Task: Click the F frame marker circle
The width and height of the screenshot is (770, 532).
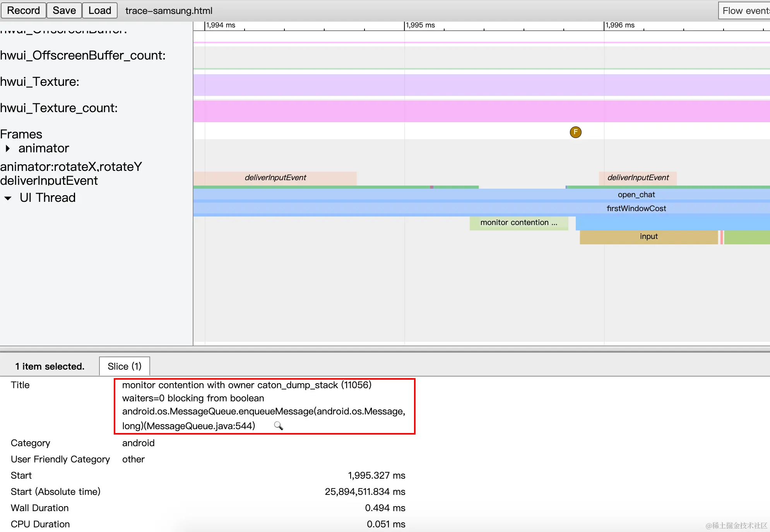Action: (575, 132)
